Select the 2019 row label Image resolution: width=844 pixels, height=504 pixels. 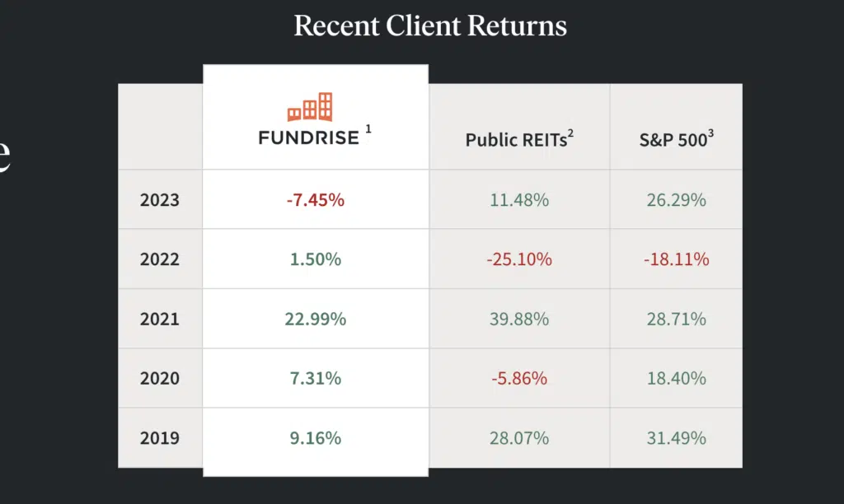tap(160, 438)
